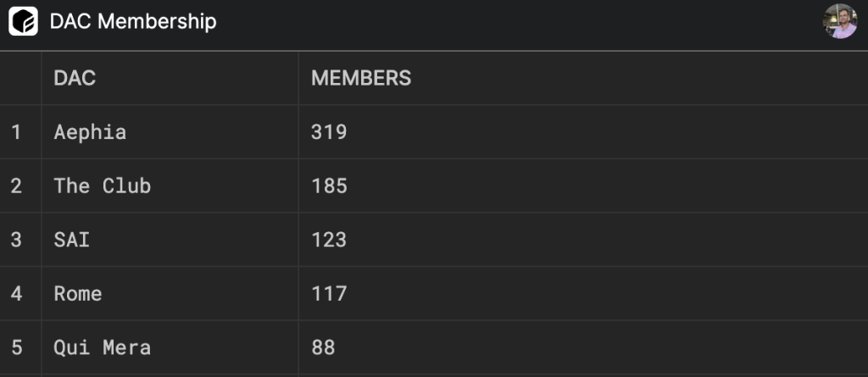The height and width of the screenshot is (377, 868).
Task: Select the 185 members value
Action: 329,186
